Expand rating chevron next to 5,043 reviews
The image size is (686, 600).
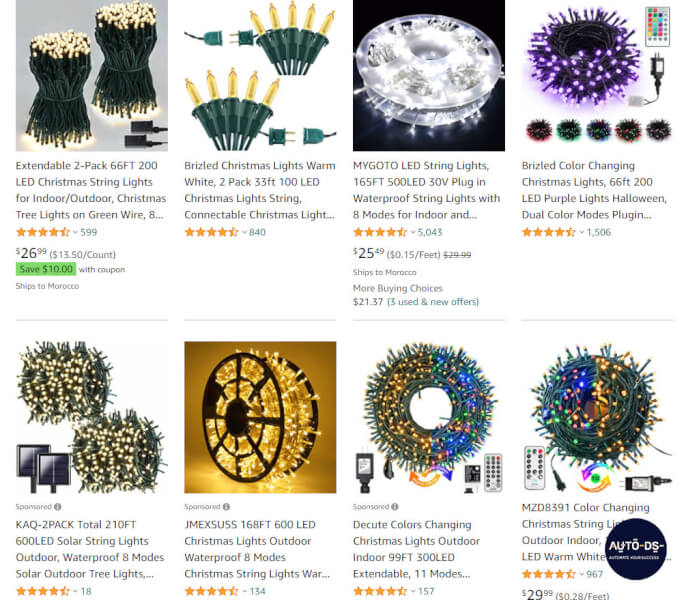[x=413, y=232]
